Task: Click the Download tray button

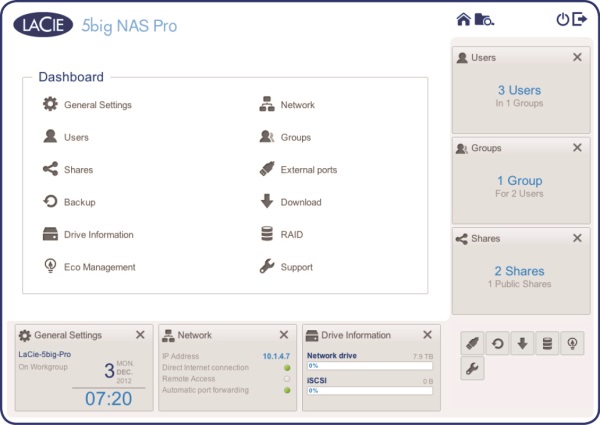Action: [x=522, y=344]
